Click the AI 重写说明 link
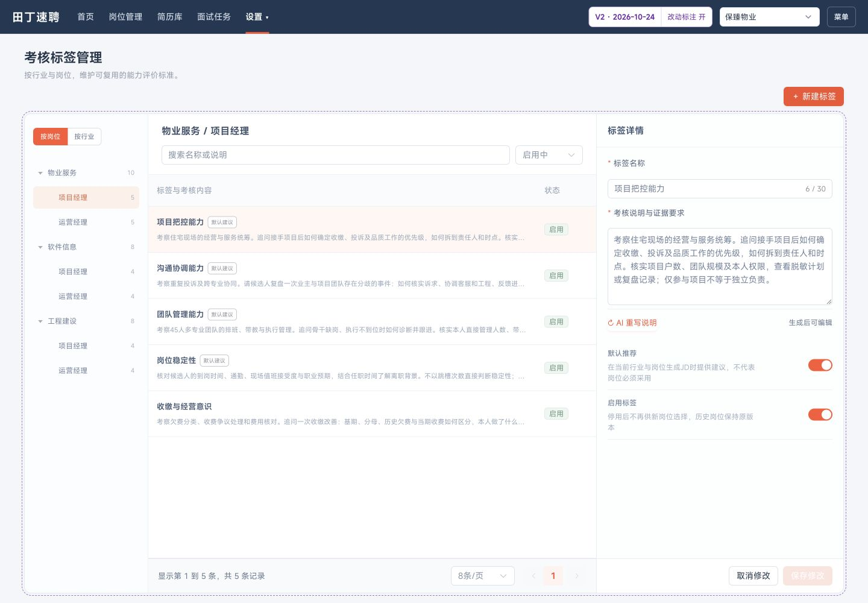 point(632,323)
